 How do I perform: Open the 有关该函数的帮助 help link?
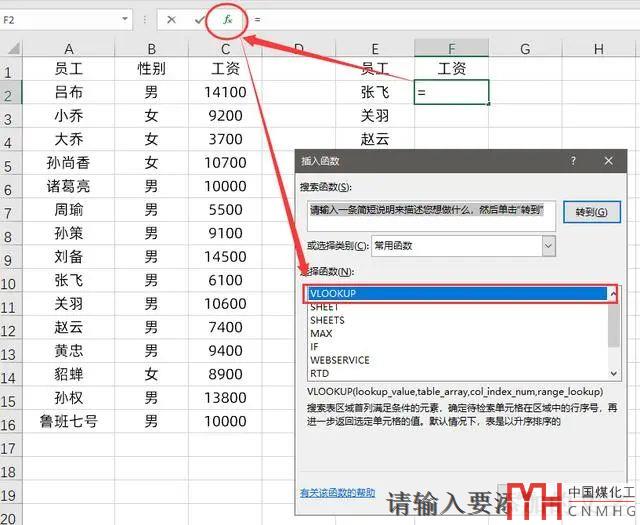click(x=338, y=493)
